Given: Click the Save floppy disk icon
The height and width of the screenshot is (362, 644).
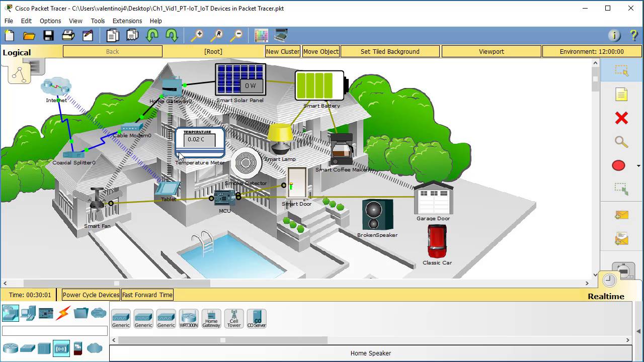Looking at the screenshot, I should [48, 35].
